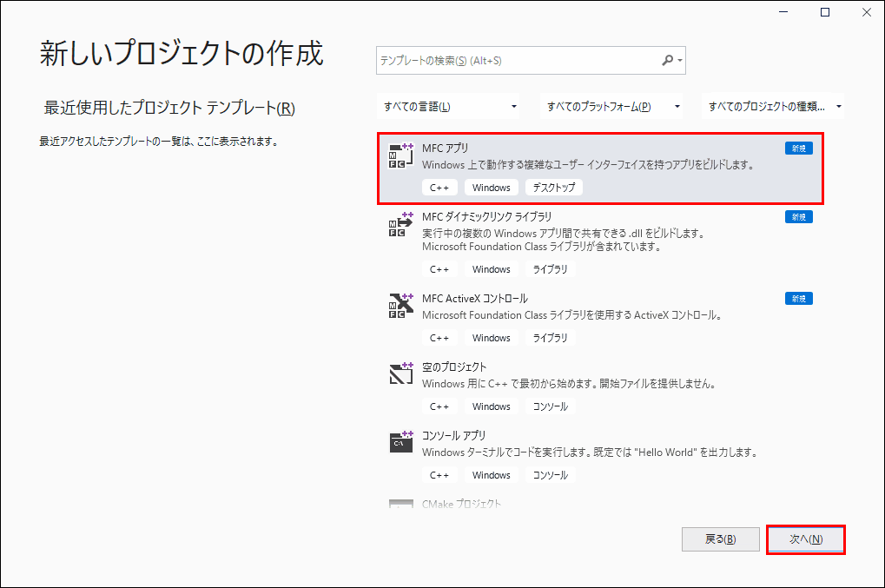Viewport: 885px width, 588px height.
Task: Click the コンソール tag on コンソール アプリ
Action: tap(551, 475)
